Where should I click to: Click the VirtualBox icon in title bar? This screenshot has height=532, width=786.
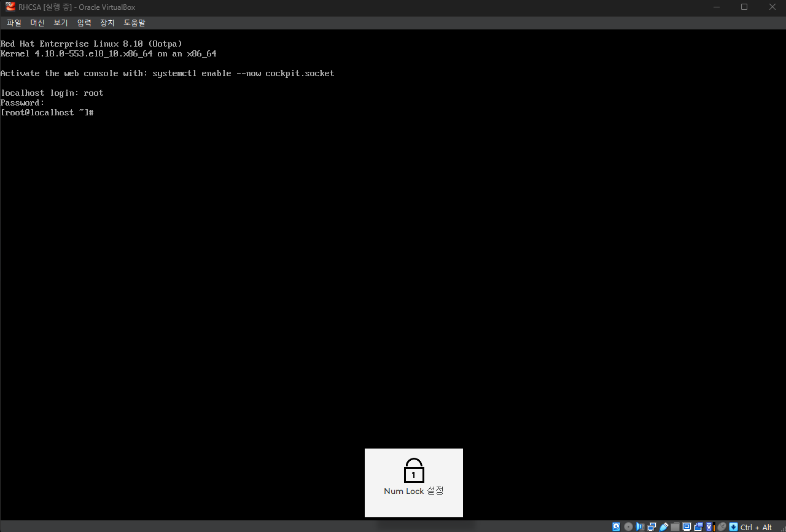point(10,7)
